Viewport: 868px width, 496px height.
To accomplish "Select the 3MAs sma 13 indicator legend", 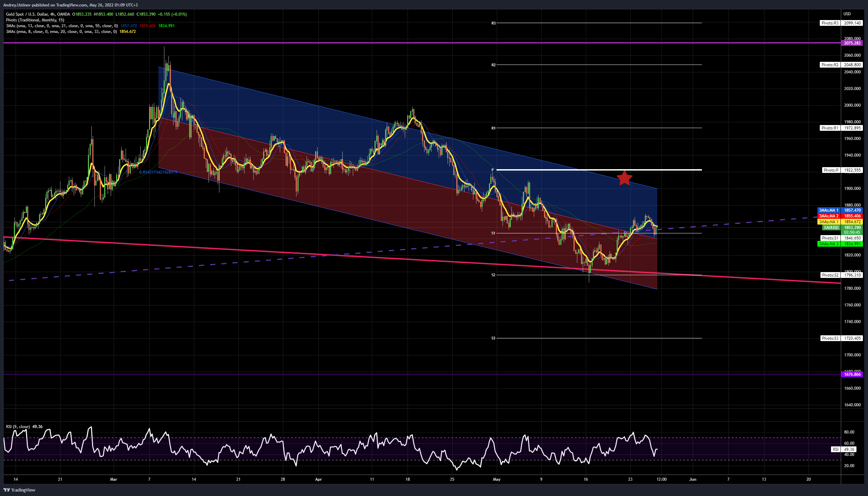I will 62,25.
